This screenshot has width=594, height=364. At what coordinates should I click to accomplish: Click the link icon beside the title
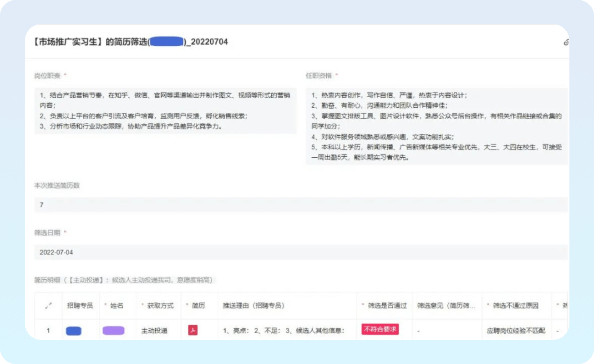(566, 42)
